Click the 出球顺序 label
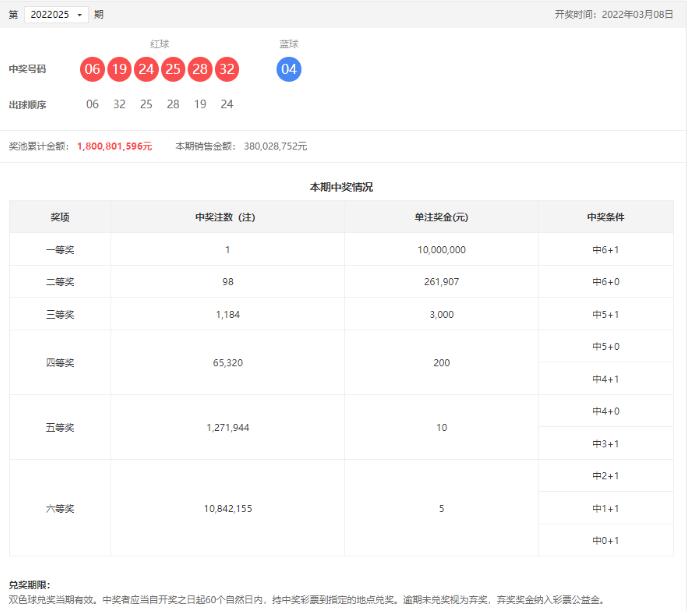This screenshot has width=688, height=613. pos(27,105)
